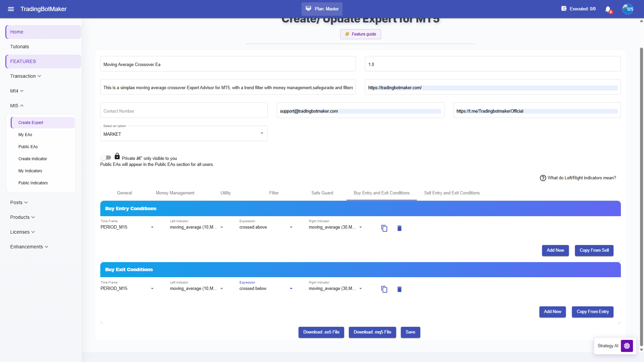Click the US user avatar
This screenshot has width=644, height=362.
(628, 9)
